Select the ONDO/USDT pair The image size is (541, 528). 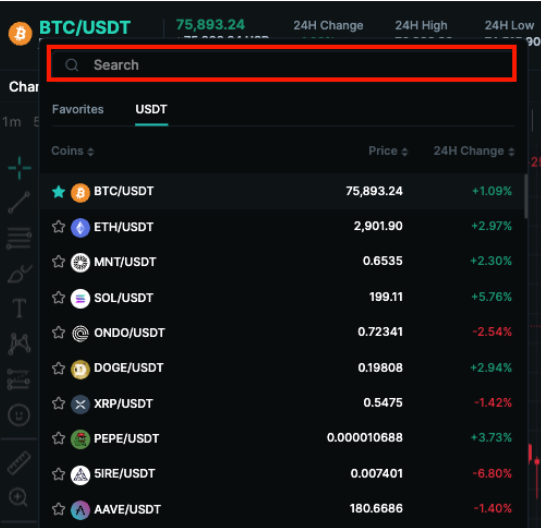129,333
